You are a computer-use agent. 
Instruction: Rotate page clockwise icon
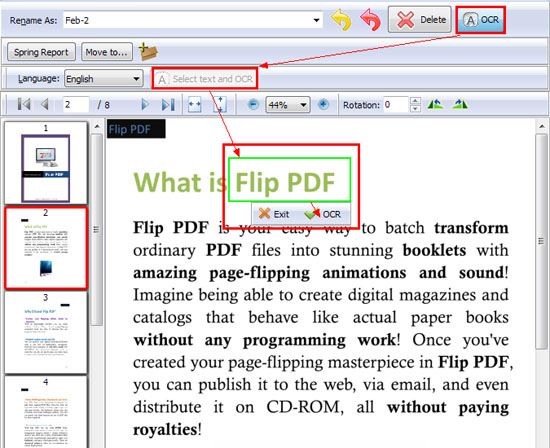(460, 104)
